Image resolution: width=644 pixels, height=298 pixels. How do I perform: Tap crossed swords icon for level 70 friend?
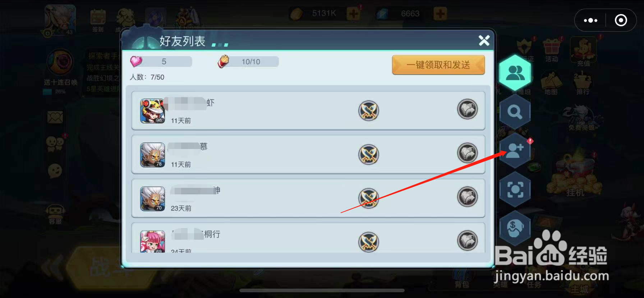[x=369, y=198]
